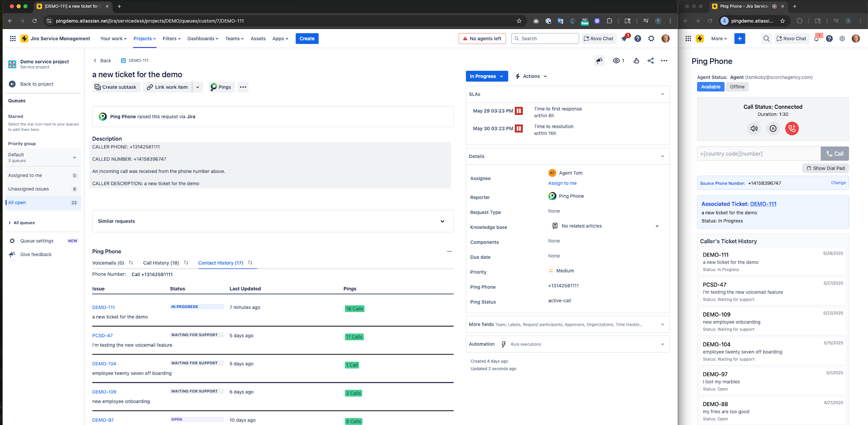Click the 18 Calls badge for DEMO-111

point(355,309)
